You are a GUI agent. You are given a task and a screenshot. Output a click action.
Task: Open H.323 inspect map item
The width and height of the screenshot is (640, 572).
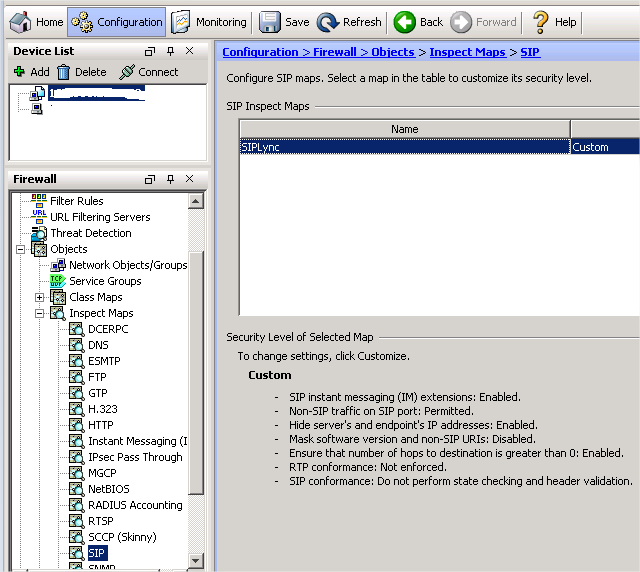103,409
